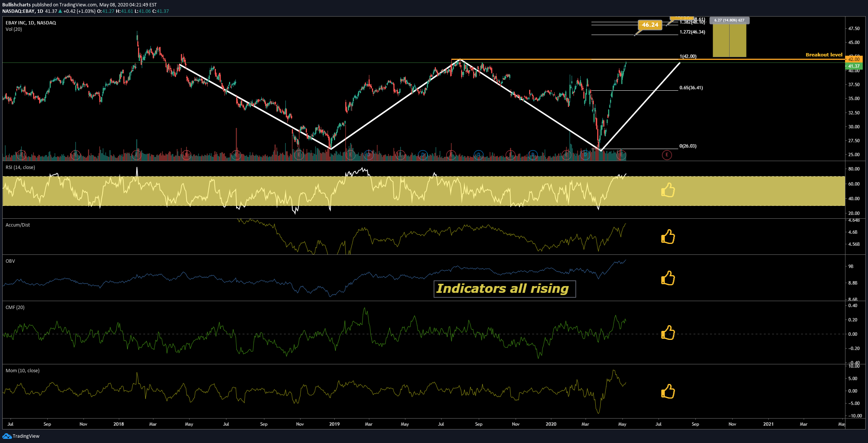Click the 'NASDAQ:EBAY, 1D' symbol text in header
The width and height of the screenshot is (868, 443).
click(x=23, y=11)
